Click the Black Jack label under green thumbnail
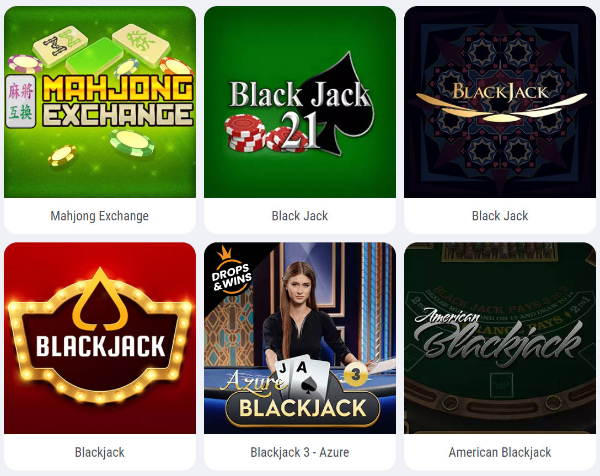 [x=300, y=216]
